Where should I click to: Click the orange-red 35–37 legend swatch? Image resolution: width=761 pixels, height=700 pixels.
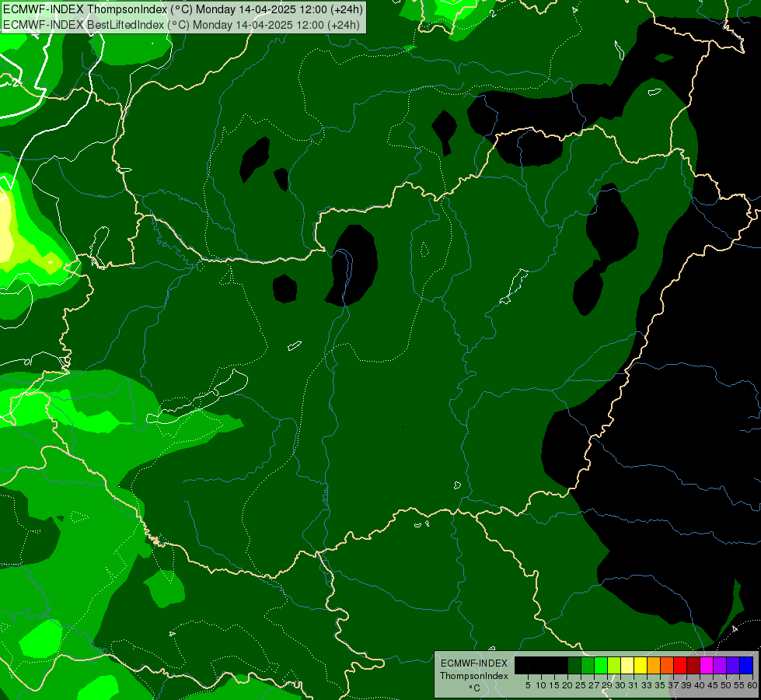(667, 665)
